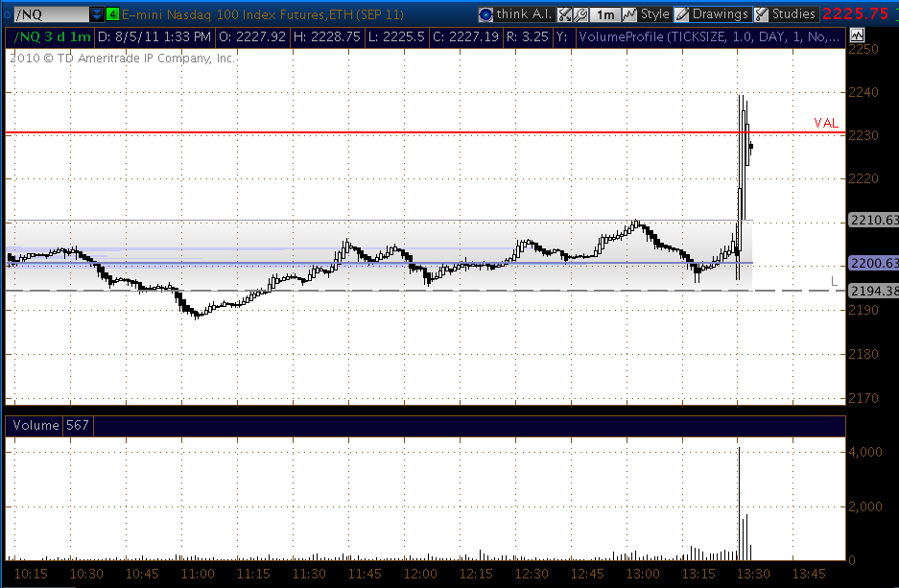Open the think A.I. panel
This screenshot has width=899, height=588.
coord(515,14)
